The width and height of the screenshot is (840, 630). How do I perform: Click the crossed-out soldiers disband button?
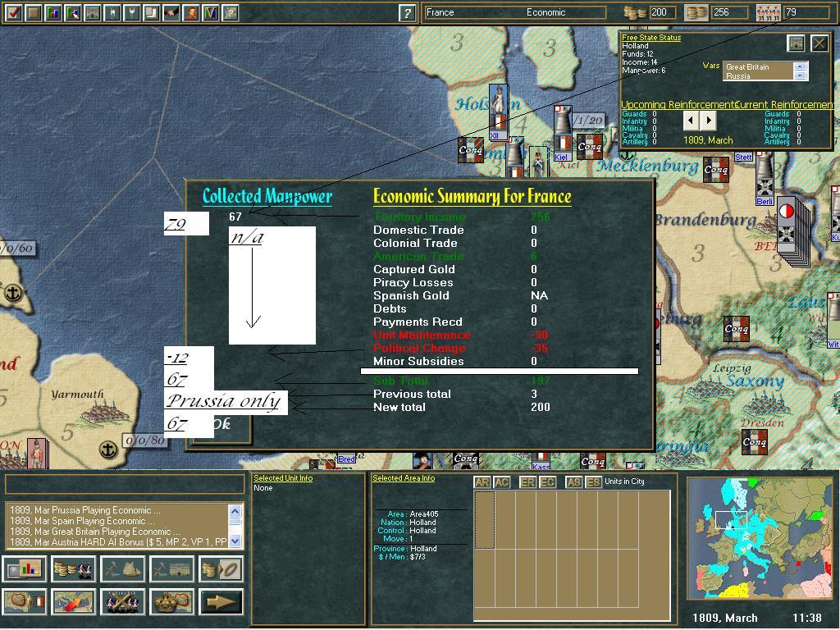tap(123, 601)
